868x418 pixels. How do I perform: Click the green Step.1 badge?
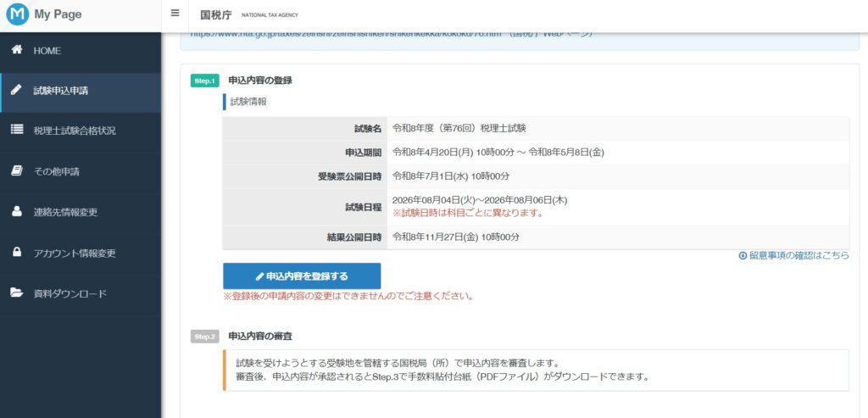pyautogui.click(x=205, y=81)
